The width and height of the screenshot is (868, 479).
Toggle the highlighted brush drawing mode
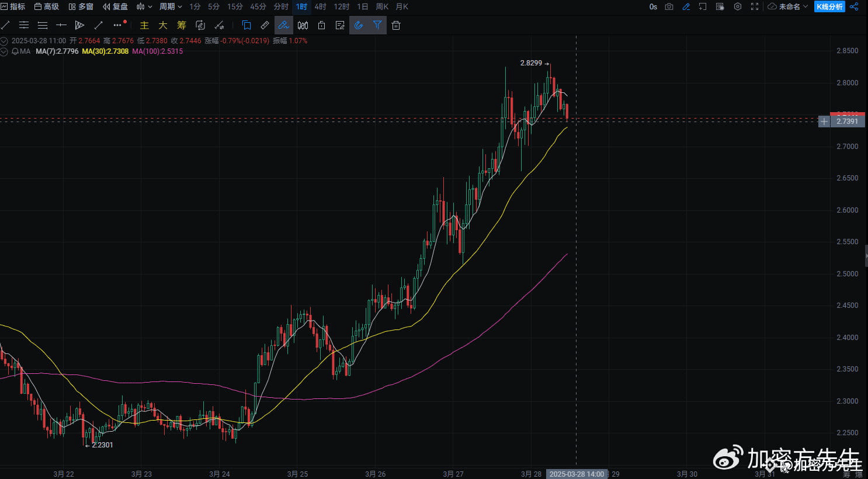[283, 25]
